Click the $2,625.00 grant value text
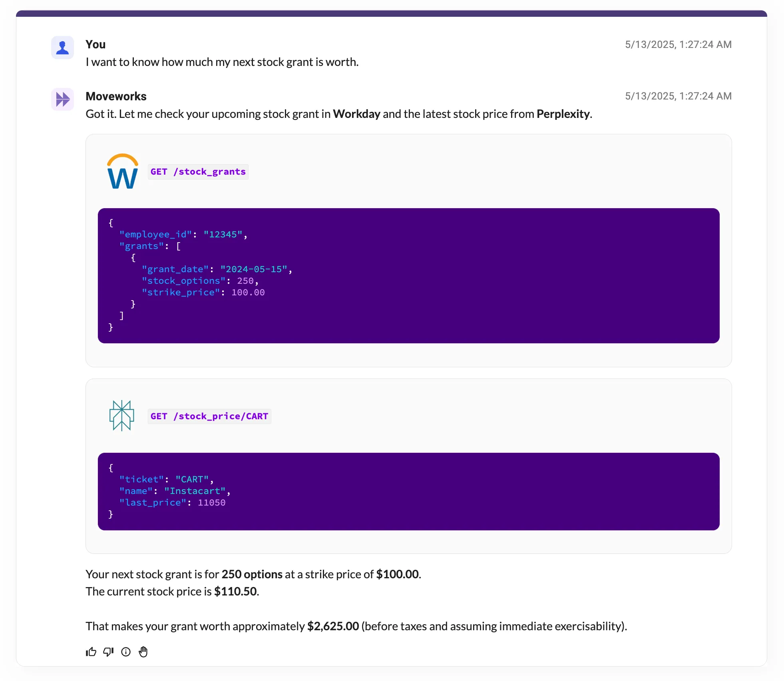Image resolution: width=784 pixels, height=681 pixels. (333, 626)
